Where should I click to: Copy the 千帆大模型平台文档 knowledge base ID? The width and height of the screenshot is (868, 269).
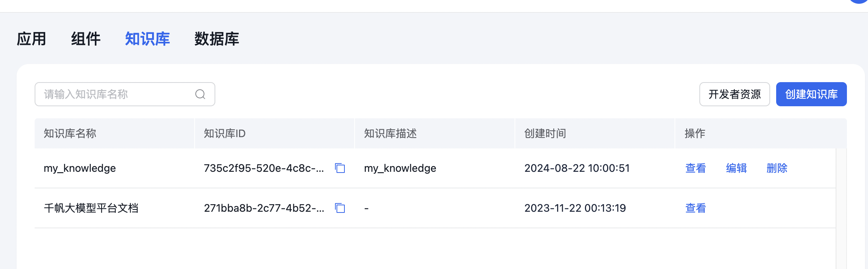coord(340,208)
